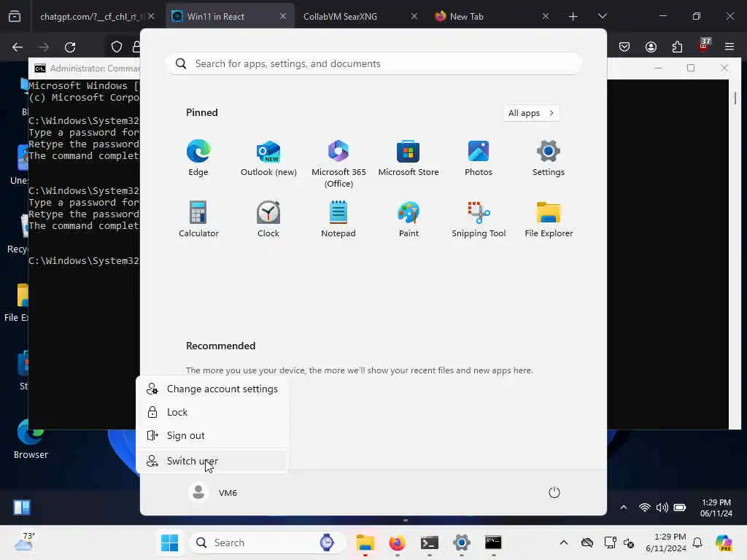This screenshot has height=560, width=747.
Task: Choose Change account settings
Action: [212, 389]
